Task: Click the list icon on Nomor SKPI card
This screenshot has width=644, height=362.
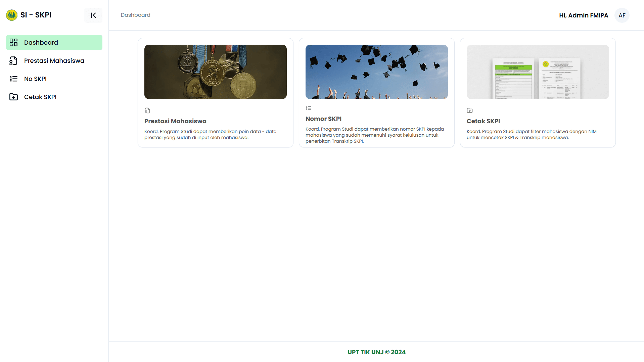Action: point(309,108)
